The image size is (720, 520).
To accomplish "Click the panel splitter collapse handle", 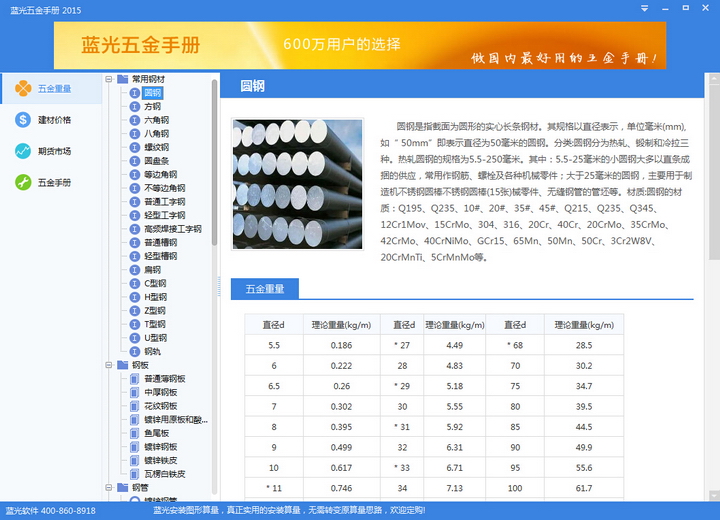I will tap(219, 286).
